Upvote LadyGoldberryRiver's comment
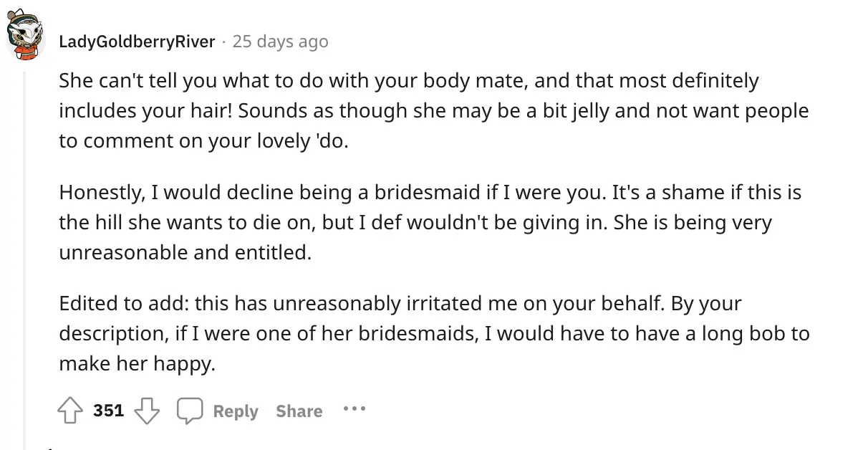 coord(71,411)
